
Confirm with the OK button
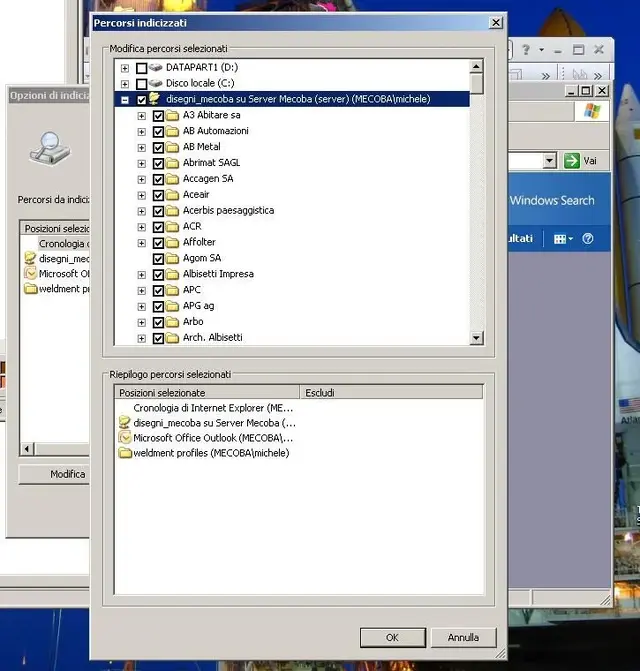[x=392, y=638]
